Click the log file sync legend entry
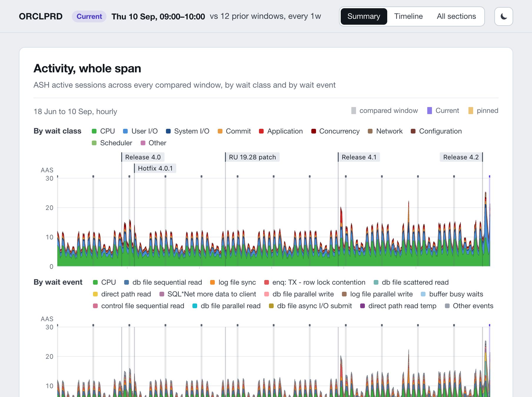The width and height of the screenshot is (532, 397). click(233, 282)
